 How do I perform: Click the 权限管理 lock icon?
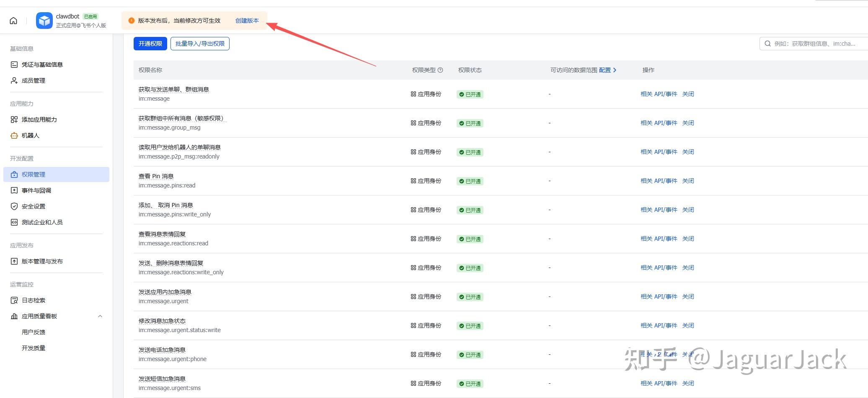14,174
